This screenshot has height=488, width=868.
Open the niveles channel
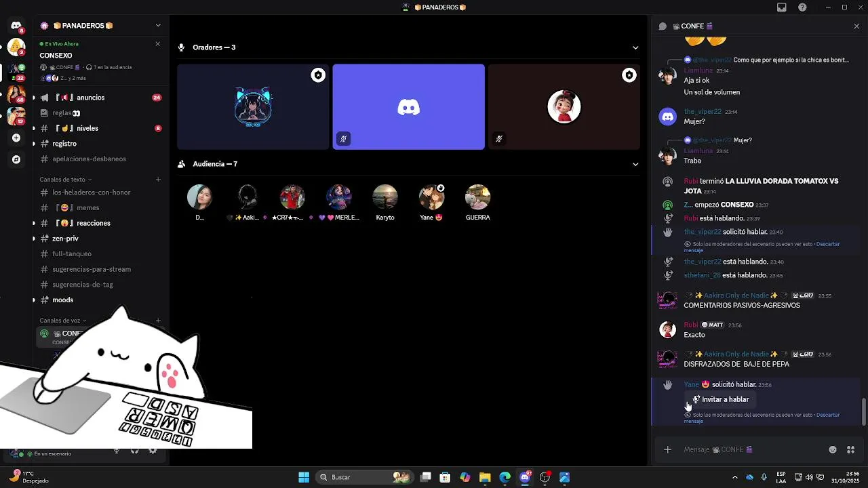(x=100, y=128)
